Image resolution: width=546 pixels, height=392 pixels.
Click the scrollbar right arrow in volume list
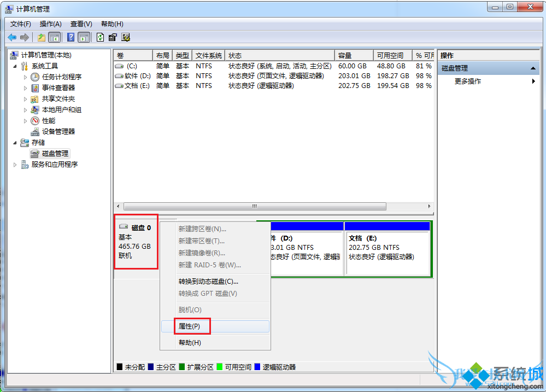coord(429,206)
